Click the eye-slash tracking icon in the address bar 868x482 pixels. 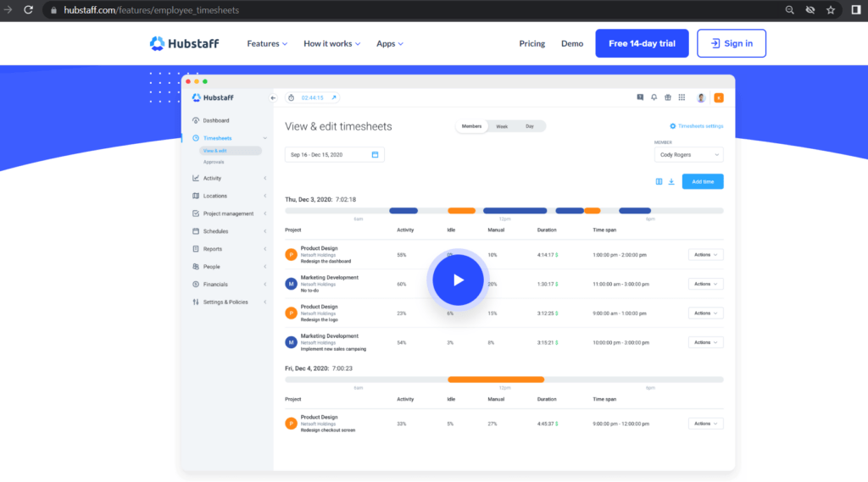[x=810, y=10]
